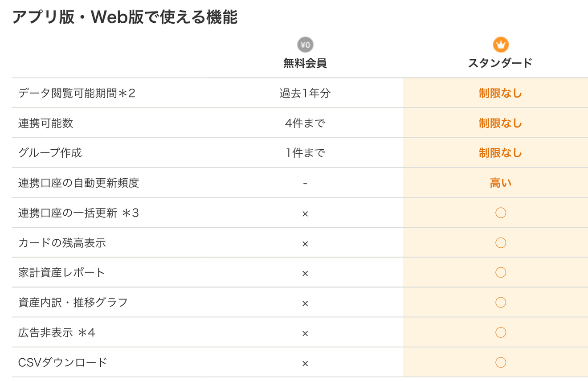Click the データ閲覧可能期間＊2 row label
The height and width of the screenshot is (381, 588).
coord(77,94)
